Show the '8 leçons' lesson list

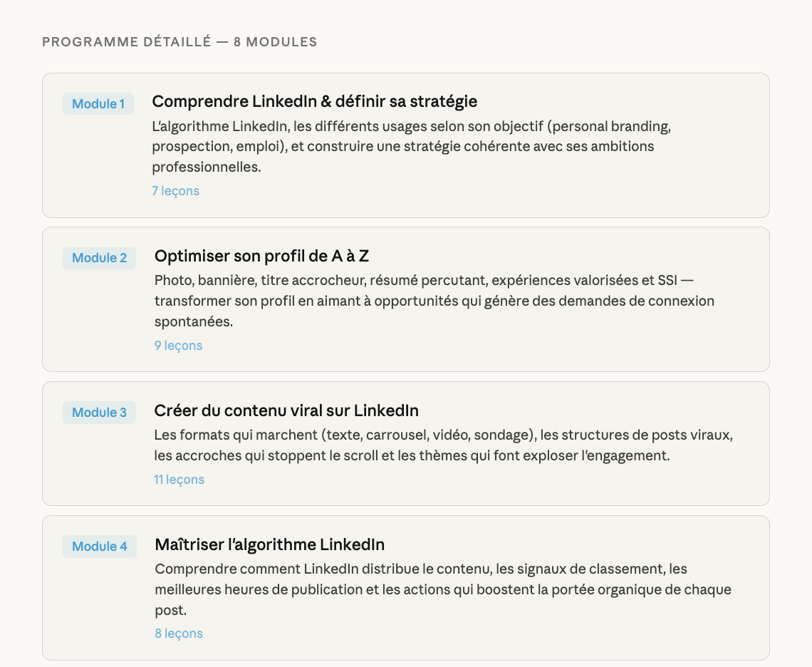tap(178, 634)
